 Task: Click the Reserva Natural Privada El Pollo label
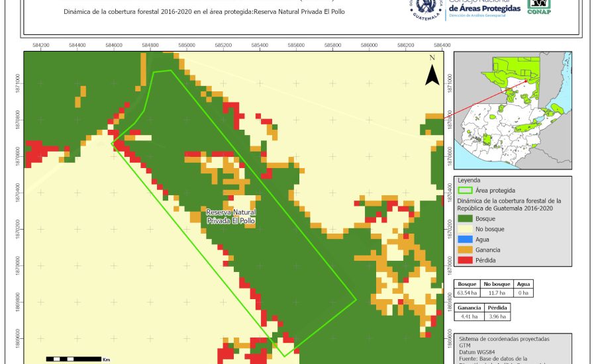(231, 216)
